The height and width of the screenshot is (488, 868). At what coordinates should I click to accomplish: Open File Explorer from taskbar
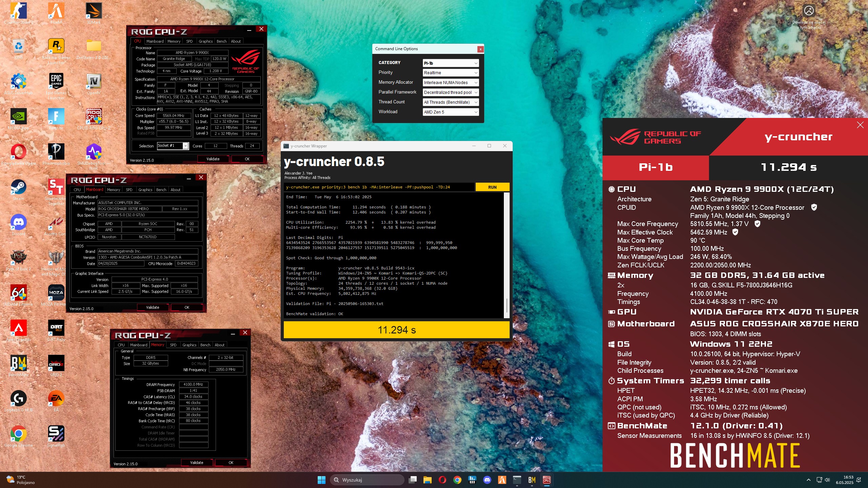point(427,480)
